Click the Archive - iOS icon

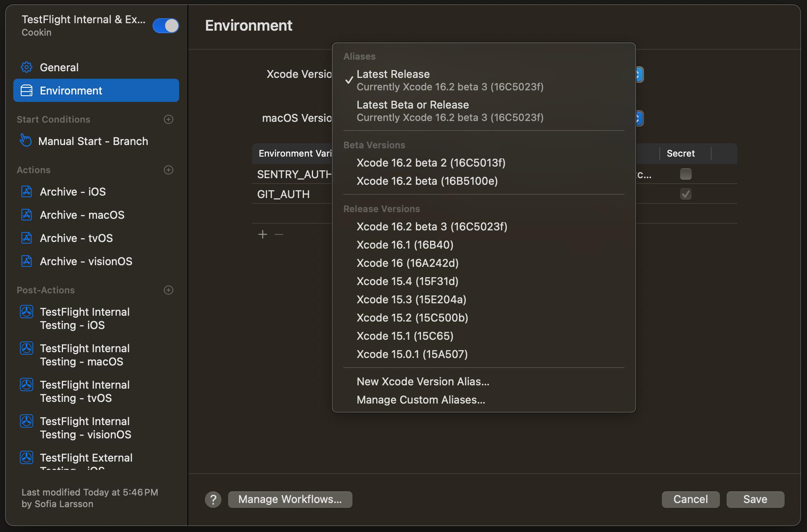point(27,191)
